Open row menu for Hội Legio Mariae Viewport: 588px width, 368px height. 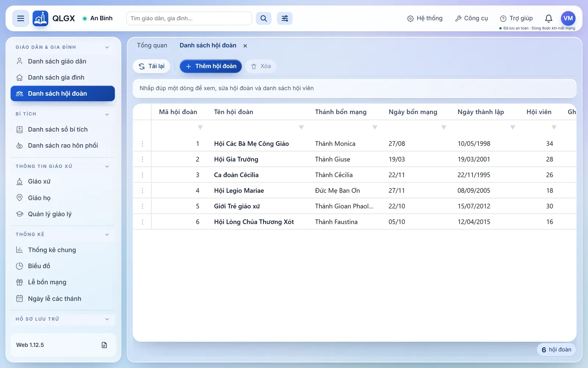click(x=143, y=191)
